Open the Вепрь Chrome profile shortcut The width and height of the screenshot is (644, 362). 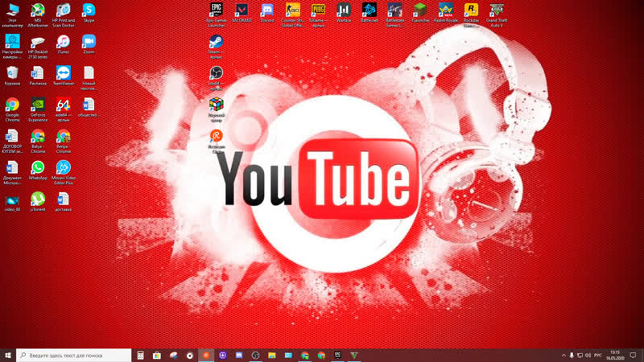(x=64, y=142)
